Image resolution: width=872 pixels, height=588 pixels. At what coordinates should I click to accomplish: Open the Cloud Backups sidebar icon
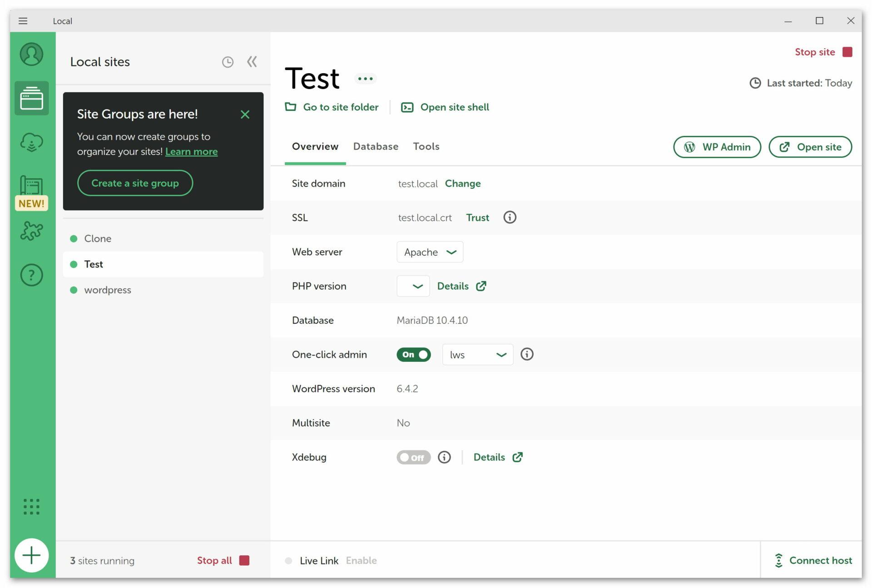(x=31, y=143)
